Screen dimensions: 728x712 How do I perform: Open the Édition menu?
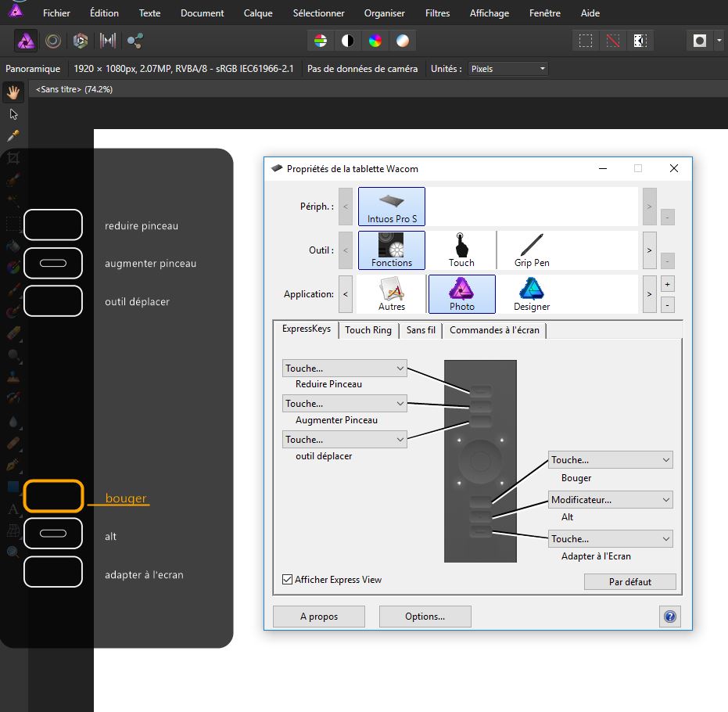point(104,13)
